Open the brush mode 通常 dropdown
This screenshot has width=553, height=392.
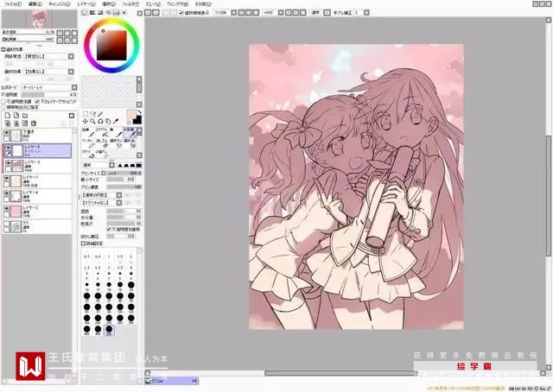111,165
